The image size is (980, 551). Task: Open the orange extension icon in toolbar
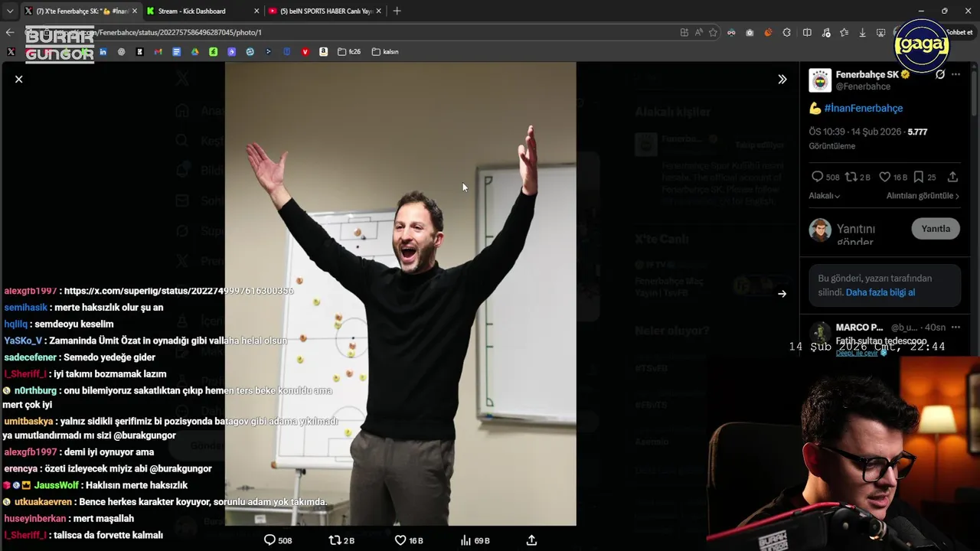pos(768,32)
